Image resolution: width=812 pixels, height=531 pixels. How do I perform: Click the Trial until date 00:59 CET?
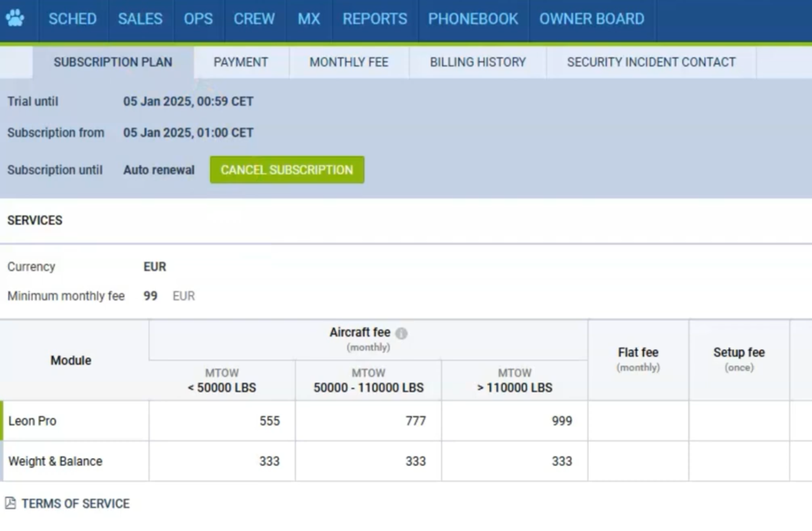coord(188,101)
